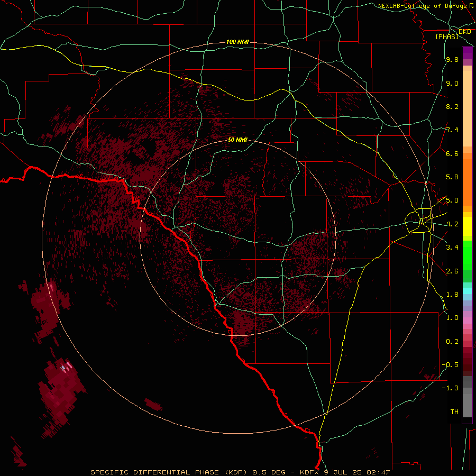Click the 3.4 value on color scale
The width and height of the screenshot is (476, 476).
click(x=452, y=248)
